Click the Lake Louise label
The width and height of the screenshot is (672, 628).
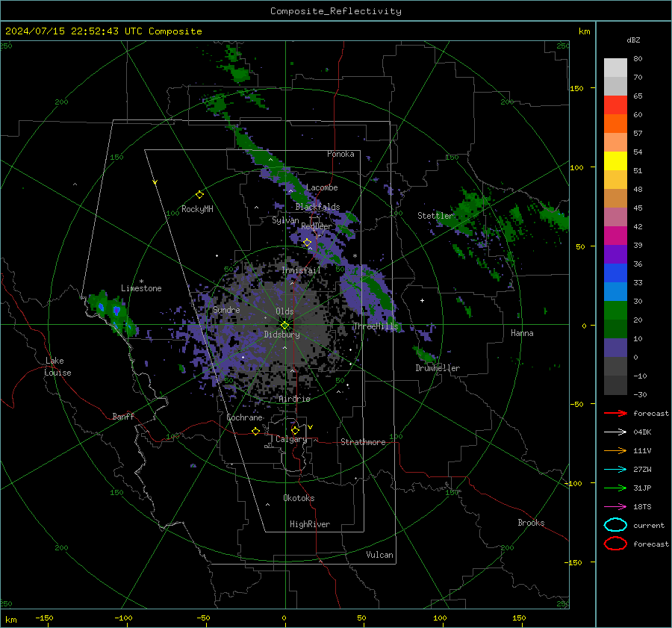(x=58, y=367)
